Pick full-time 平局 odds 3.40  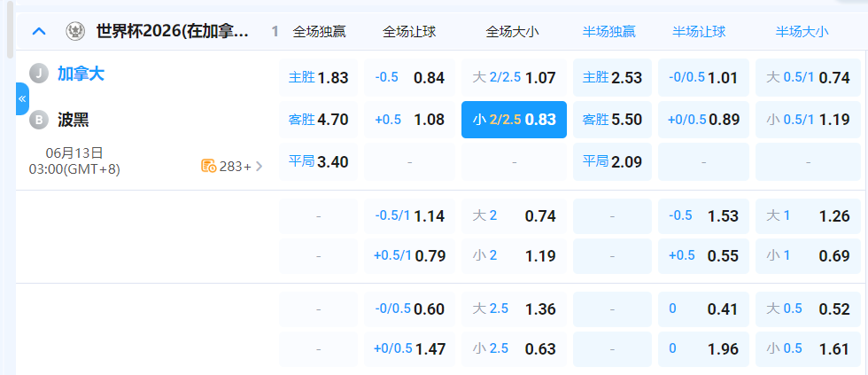(x=318, y=161)
